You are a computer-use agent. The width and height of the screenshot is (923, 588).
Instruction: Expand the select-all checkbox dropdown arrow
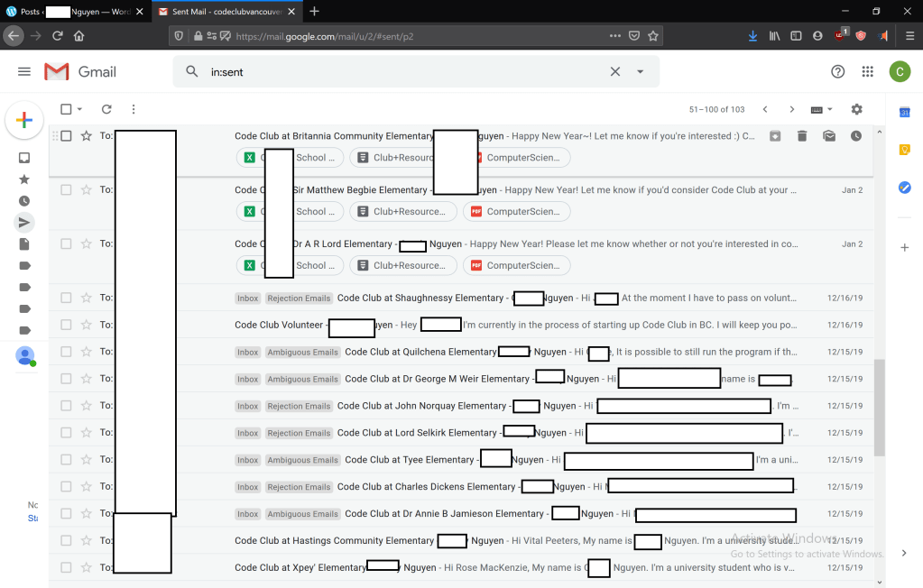(80, 110)
